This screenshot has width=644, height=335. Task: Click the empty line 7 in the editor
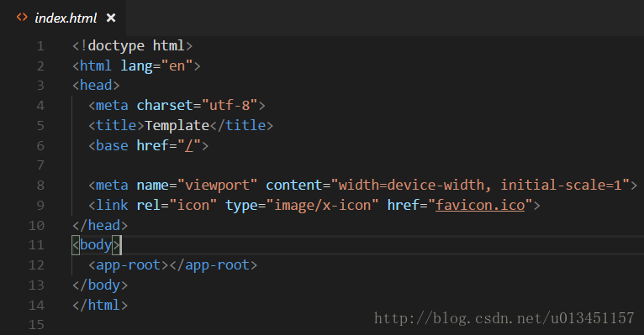tap(353, 165)
